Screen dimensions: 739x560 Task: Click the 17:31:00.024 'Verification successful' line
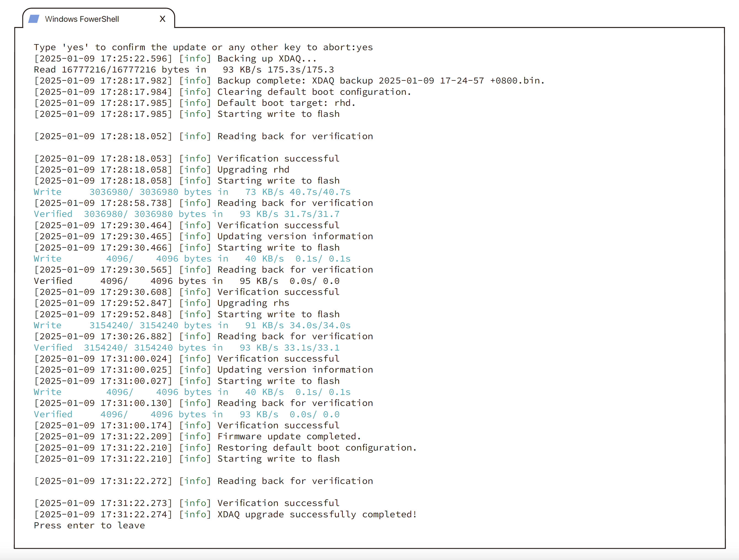click(186, 359)
